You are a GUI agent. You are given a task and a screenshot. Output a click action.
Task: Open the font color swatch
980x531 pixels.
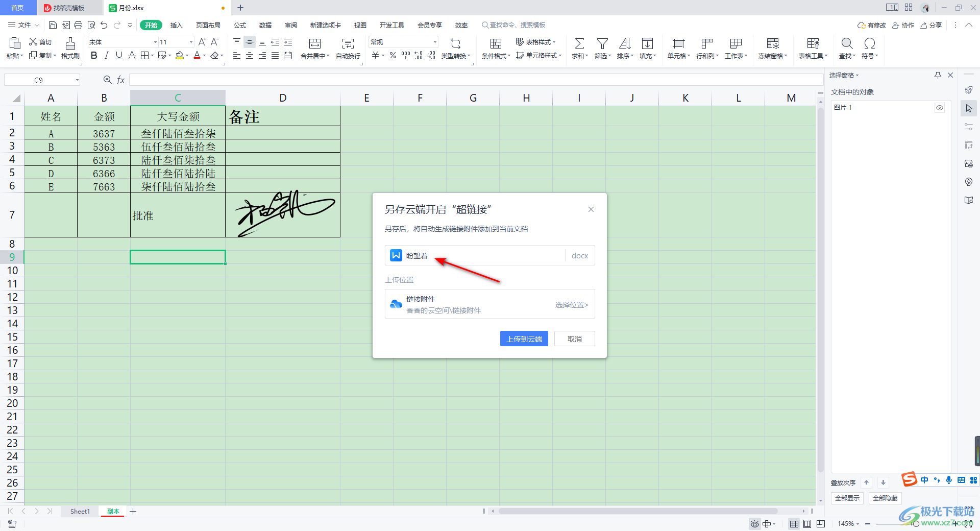(x=197, y=55)
